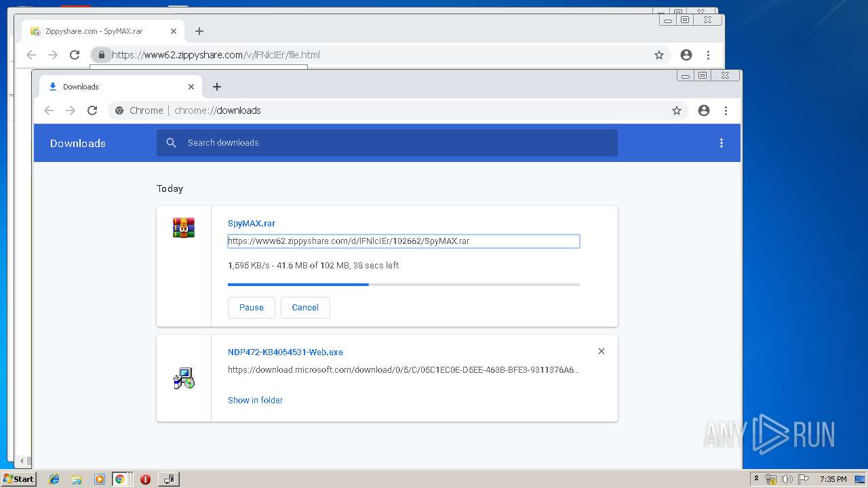Image resolution: width=868 pixels, height=488 pixels.
Task: Open new tab in Downloads window
Action: (217, 87)
